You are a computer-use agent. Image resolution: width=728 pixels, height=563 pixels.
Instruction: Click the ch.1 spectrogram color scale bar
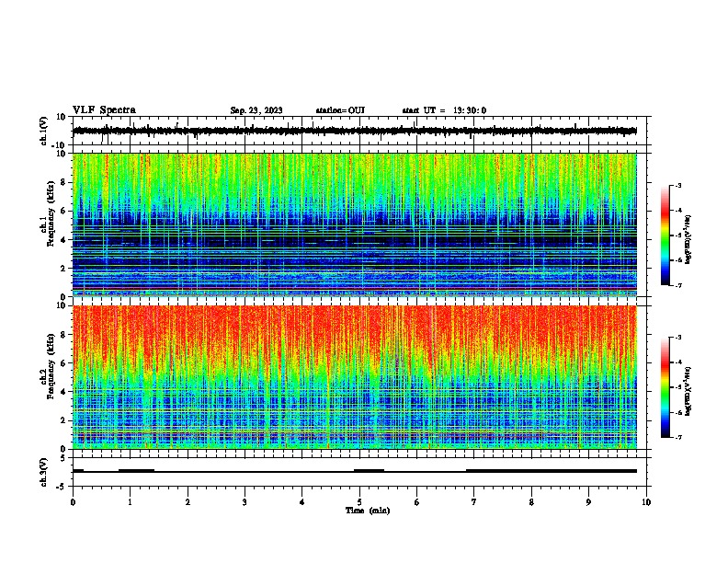click(665, 236)
